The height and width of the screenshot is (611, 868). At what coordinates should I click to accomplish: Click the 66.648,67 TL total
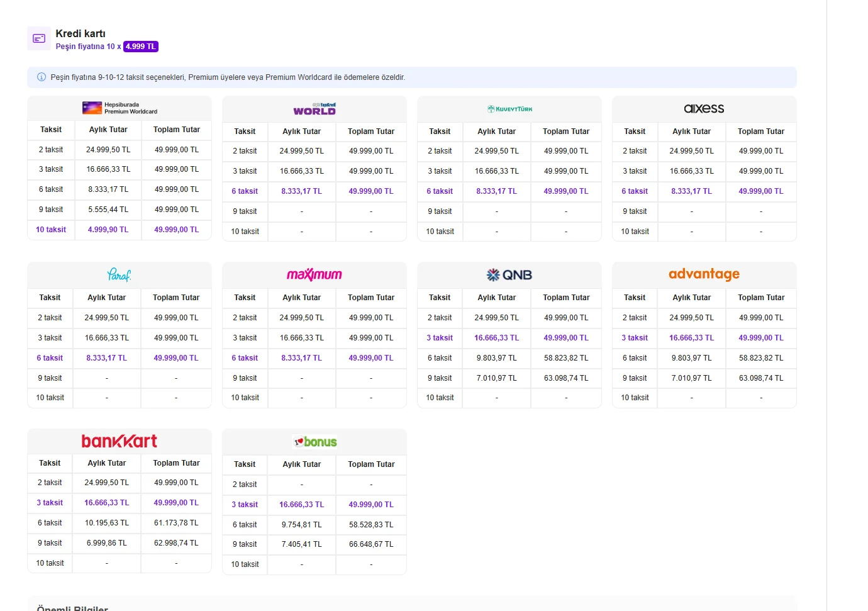click(x=371, y=544)
